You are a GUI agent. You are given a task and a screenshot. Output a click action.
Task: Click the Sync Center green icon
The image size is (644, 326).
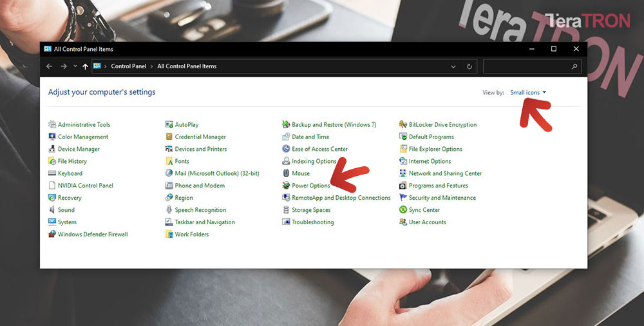tap(403, 209)
